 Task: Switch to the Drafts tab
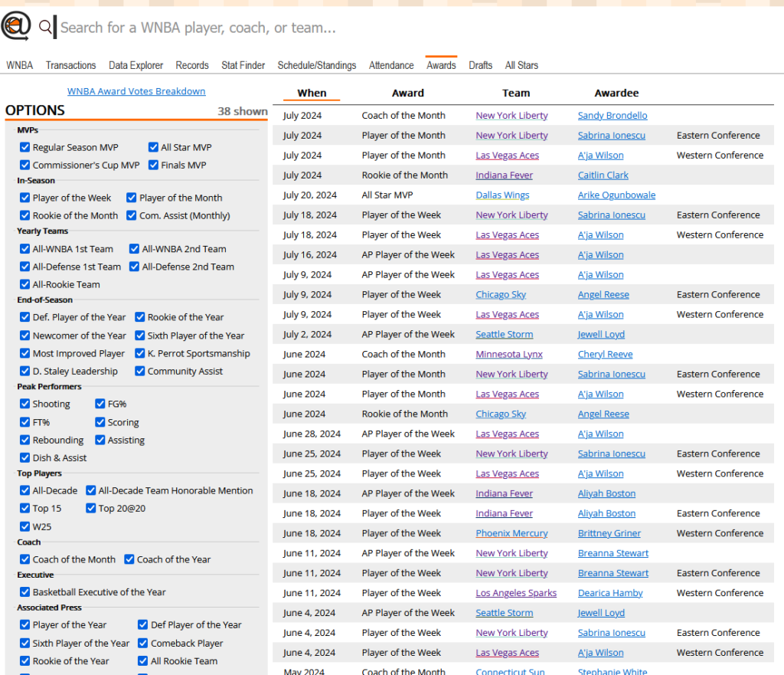pos(480,65)
